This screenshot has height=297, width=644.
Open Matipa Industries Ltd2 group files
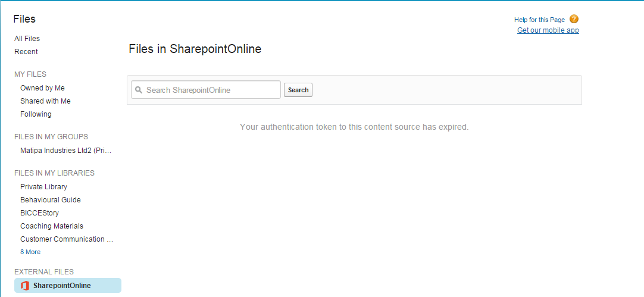click(x=66, y=151)
